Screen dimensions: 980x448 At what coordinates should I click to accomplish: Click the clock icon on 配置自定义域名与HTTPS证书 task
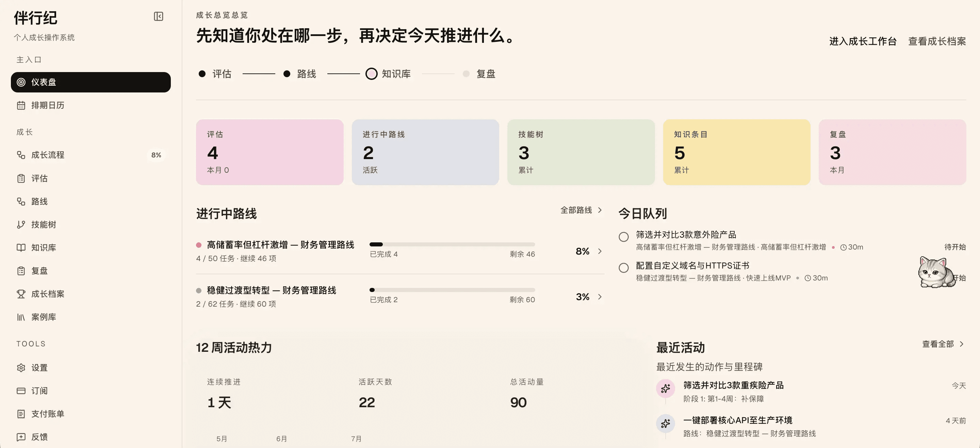[808, 278]
